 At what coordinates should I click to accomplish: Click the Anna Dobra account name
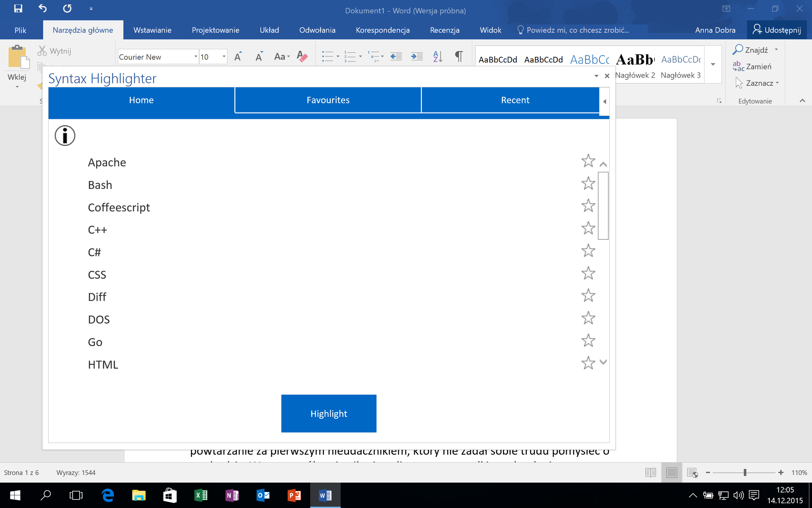715,30
